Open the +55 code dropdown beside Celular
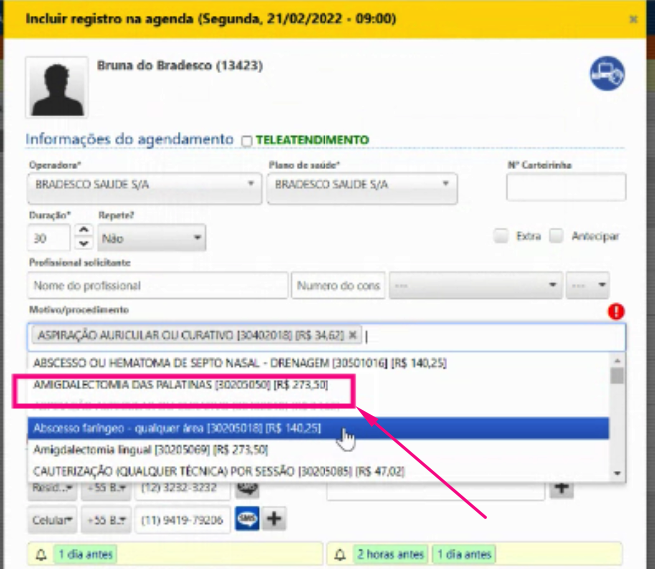 [106, 520]
